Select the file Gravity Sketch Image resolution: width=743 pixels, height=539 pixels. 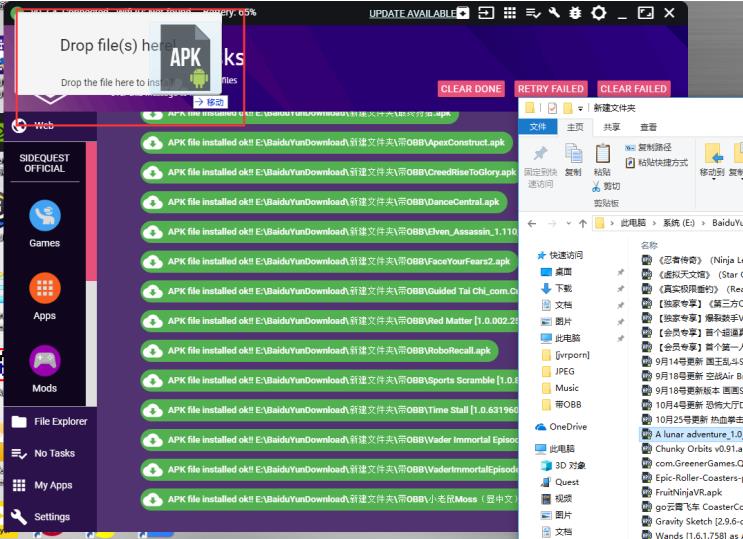692,521
